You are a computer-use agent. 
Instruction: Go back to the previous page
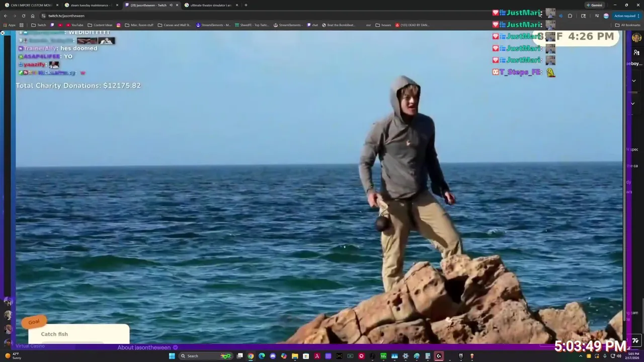pos(6,16)
